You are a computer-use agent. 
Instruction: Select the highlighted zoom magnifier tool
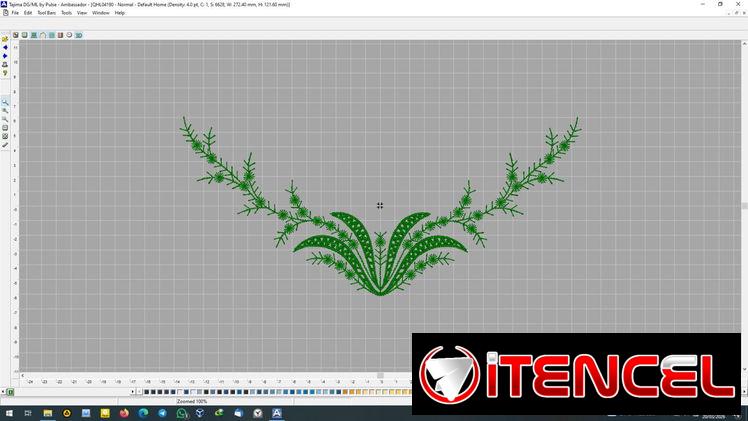click(5, 103)
